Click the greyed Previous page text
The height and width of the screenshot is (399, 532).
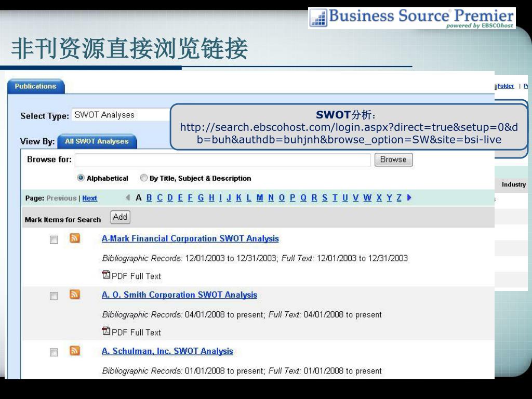pyautogui.click(x=61, y=198)
